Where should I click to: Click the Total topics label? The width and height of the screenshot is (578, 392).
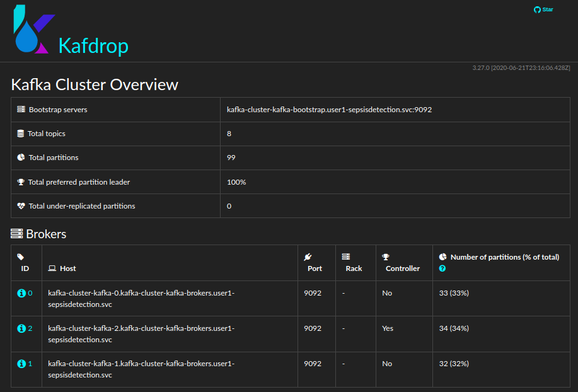(x=47, y=134)
